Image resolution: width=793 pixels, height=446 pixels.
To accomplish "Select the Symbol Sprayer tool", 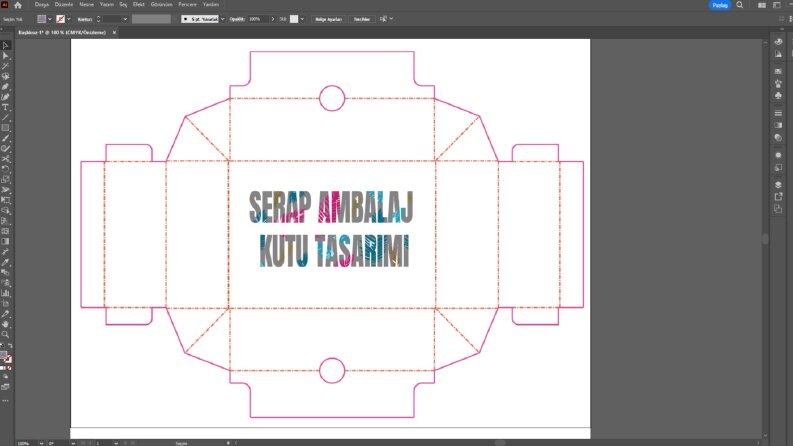I will point(6,283).
